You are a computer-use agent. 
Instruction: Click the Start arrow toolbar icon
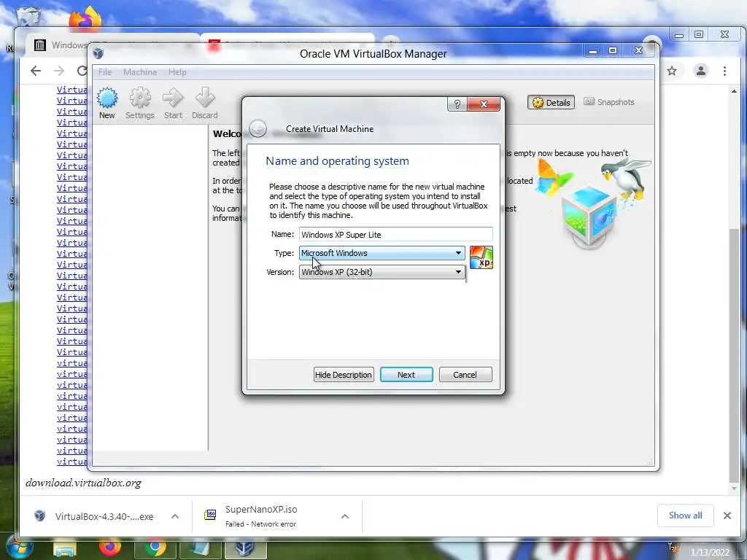[172, 98]
